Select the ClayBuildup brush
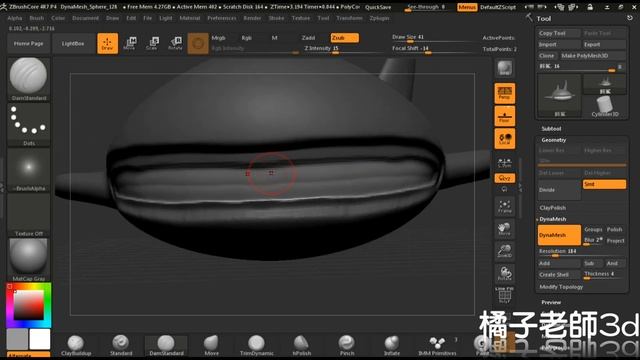The height and width of the screenshot is (360, 640). coord(76,345)
